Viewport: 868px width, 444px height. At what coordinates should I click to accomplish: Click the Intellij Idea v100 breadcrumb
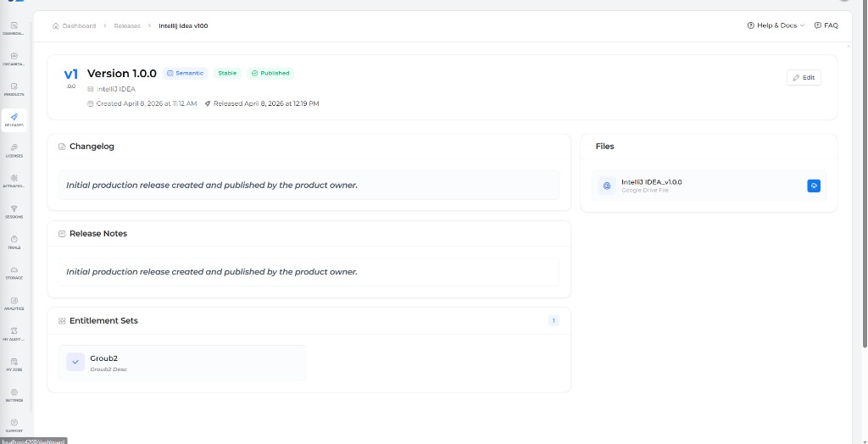click(183, 25)
